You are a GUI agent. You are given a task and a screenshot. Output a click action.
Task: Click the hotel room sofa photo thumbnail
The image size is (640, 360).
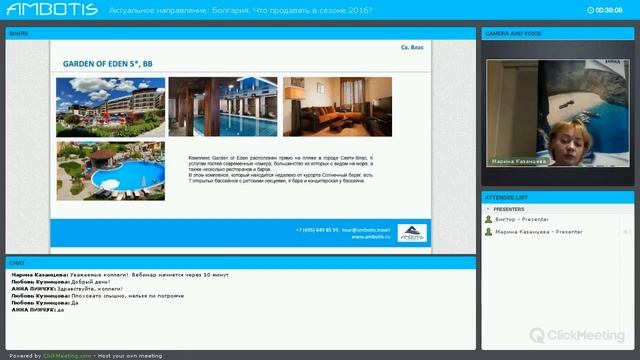[x=338, y=107]
